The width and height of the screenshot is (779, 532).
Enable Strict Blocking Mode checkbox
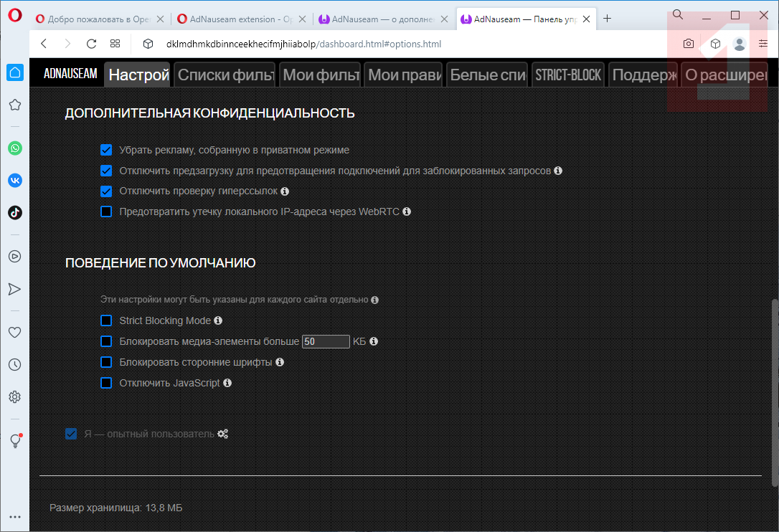tap(106, 320)
